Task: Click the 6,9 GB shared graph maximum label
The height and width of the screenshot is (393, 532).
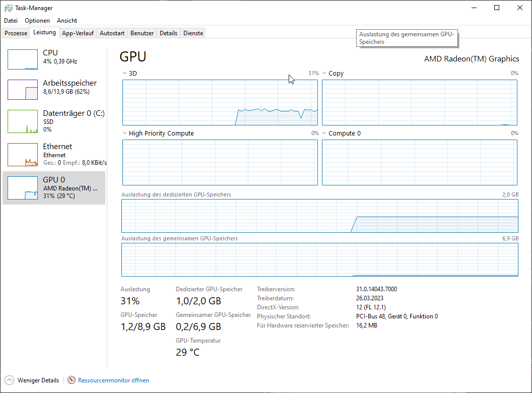Action: tap(510, 239)
